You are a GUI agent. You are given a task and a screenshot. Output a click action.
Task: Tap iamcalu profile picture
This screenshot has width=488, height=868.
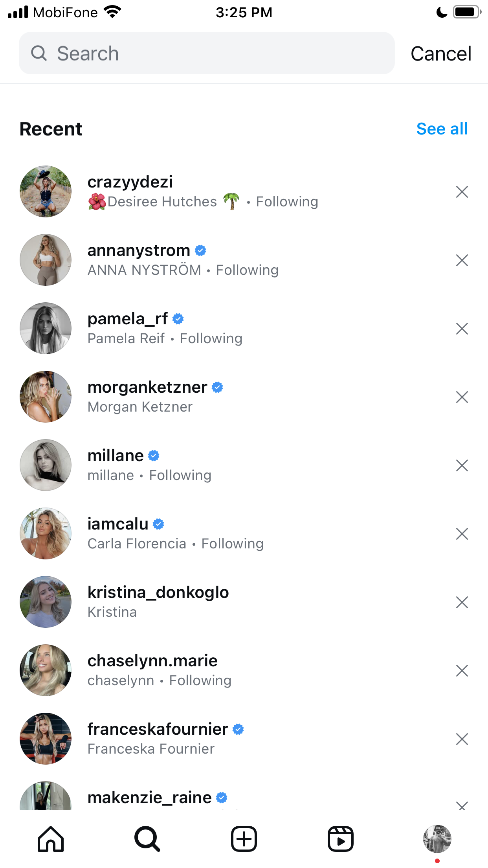point(46,533)
